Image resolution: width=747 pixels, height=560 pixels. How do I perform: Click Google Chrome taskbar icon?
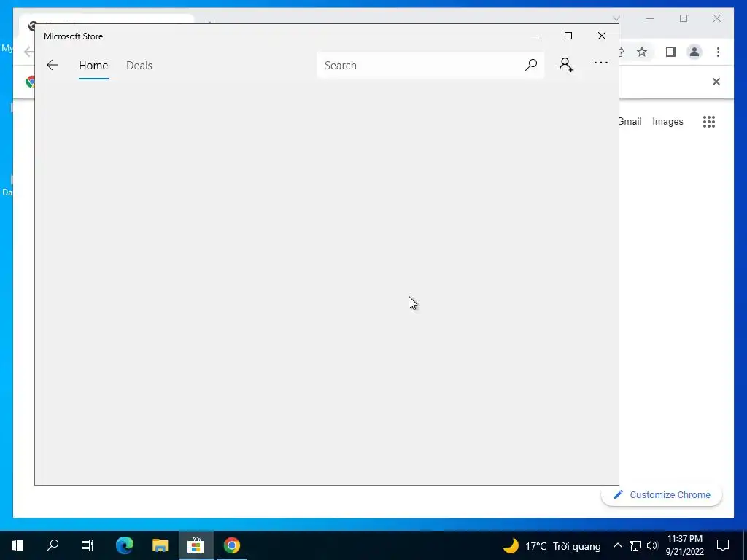231,545
